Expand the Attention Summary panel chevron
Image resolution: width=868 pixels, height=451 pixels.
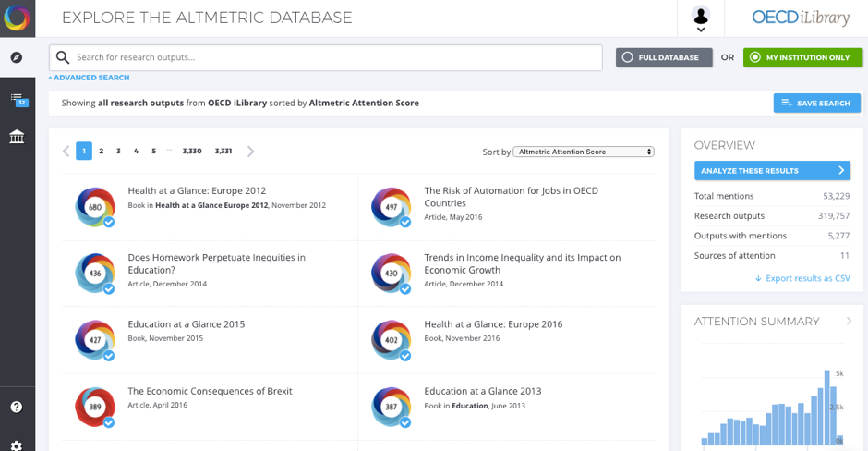[x=849, y=321]
